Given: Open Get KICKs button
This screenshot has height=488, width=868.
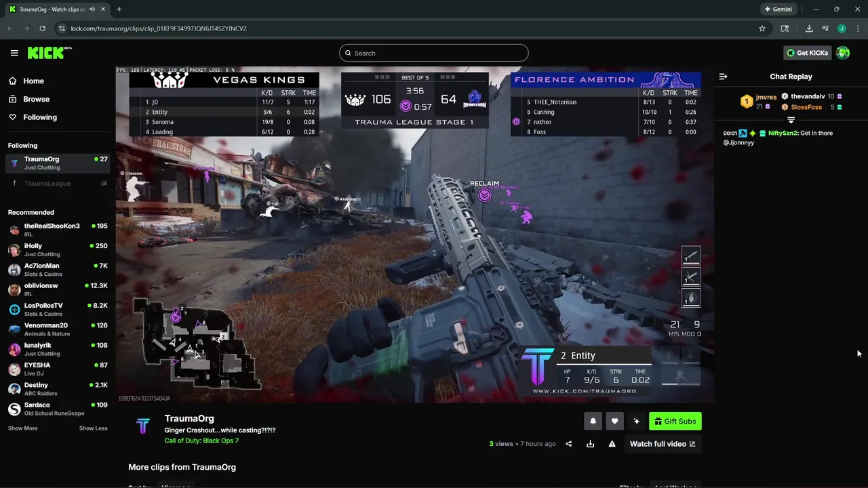Looking at the screenshot, I should 807,53.
